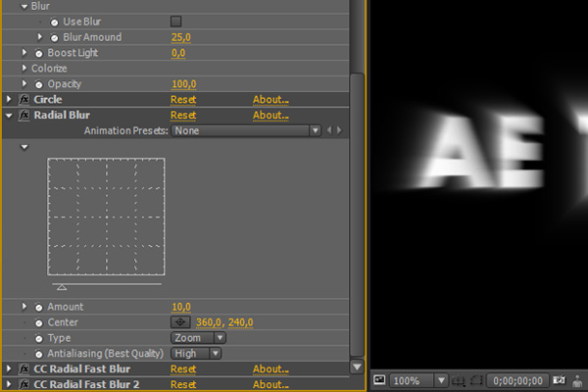
Task: Click the Opacity value 100,0
Action: click(184, 84)
